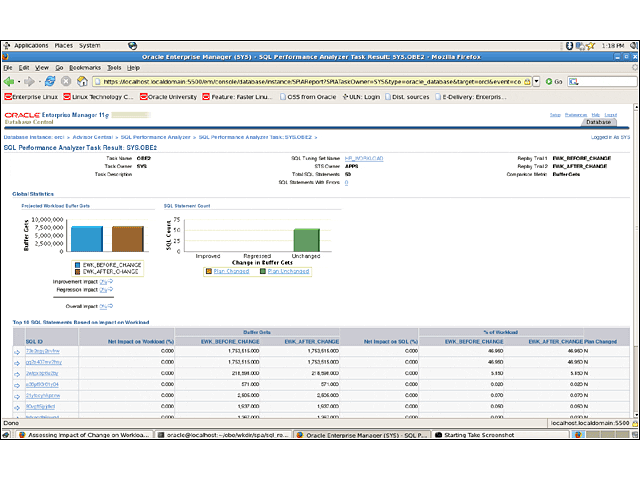This screenshot has width=640, height=480.
Task: Click the search engine icon in search box
Action: point(573,82)
